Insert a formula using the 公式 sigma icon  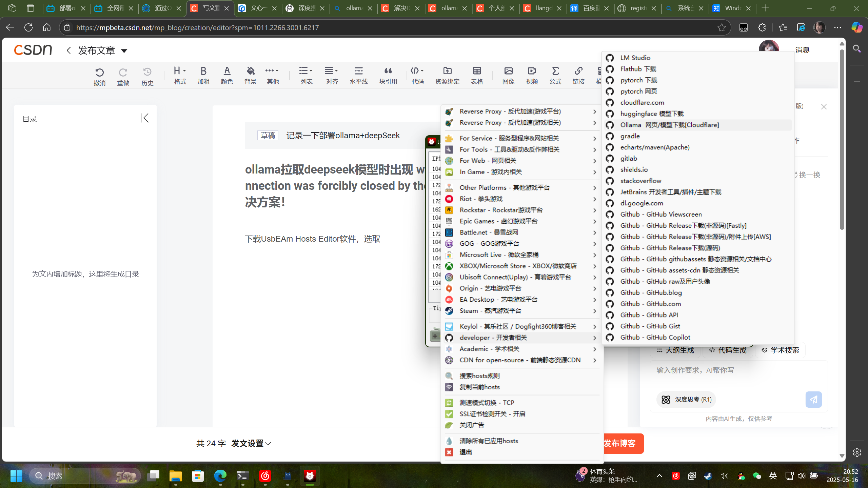[x=555, y=75]
